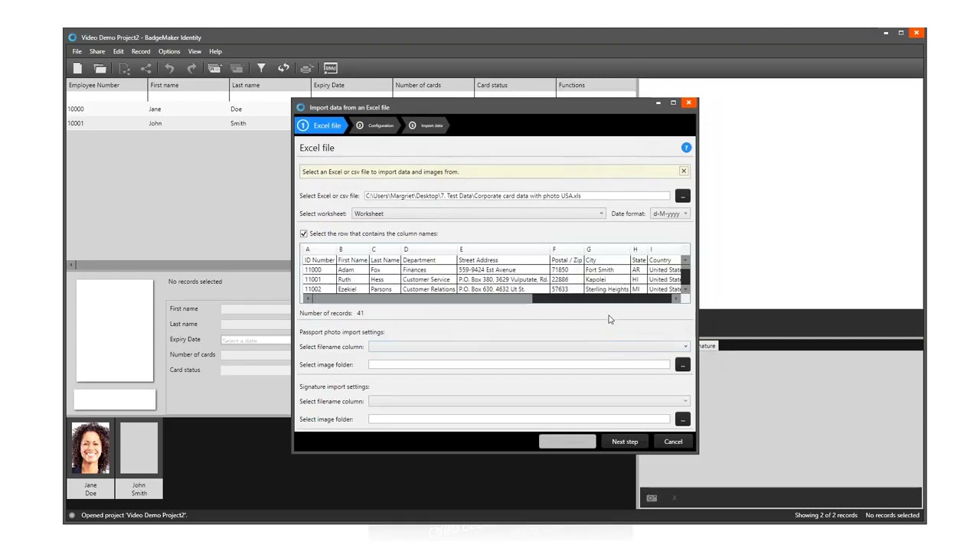Undo the last action
The width and height of the screenshot is (980, 551).
(x=169, y=68)
